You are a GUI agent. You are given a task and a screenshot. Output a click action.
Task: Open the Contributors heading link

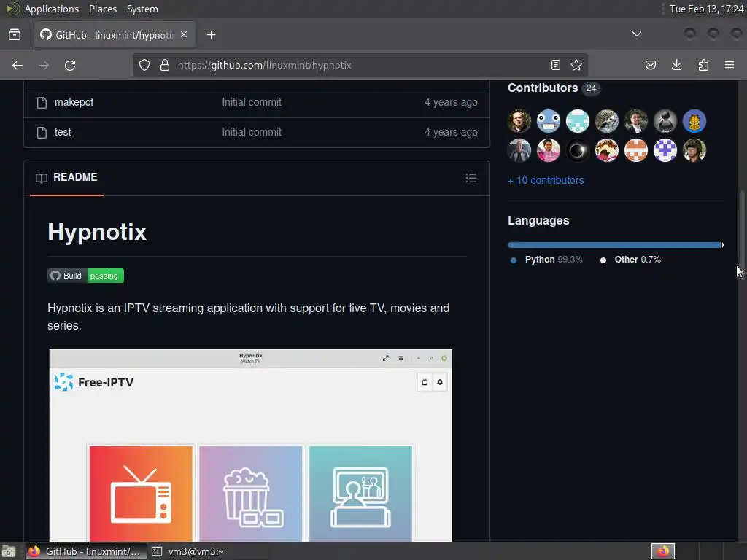[543, 88]
